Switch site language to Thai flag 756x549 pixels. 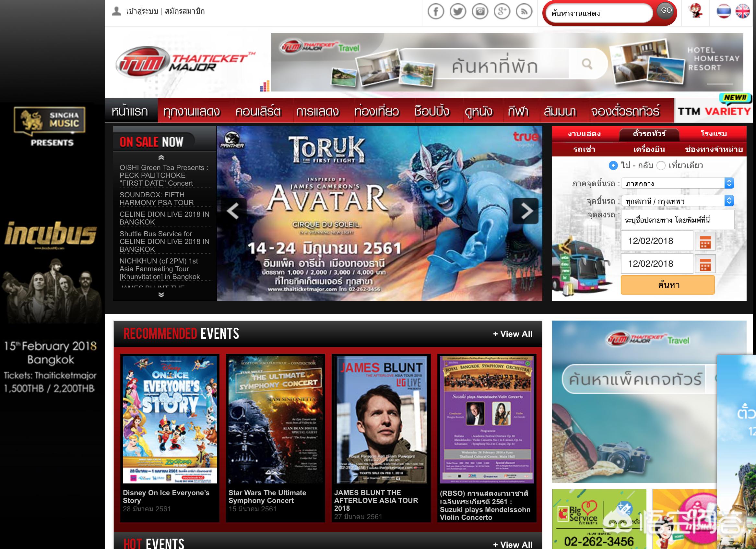coord(724,11)
